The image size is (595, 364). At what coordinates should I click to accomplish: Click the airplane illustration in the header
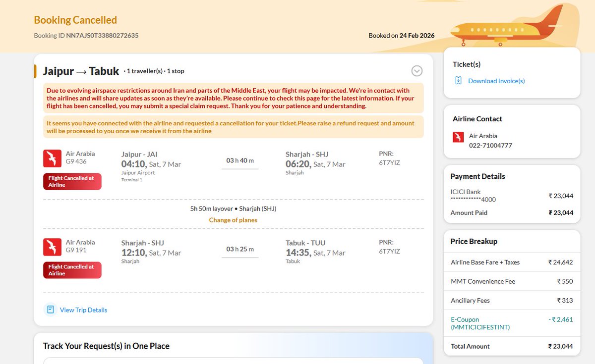507,26
